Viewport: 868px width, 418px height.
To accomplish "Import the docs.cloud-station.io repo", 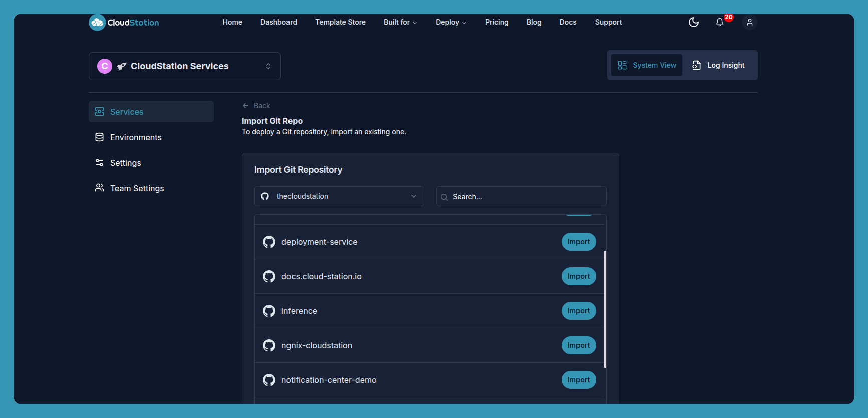I will coord(578,276).
